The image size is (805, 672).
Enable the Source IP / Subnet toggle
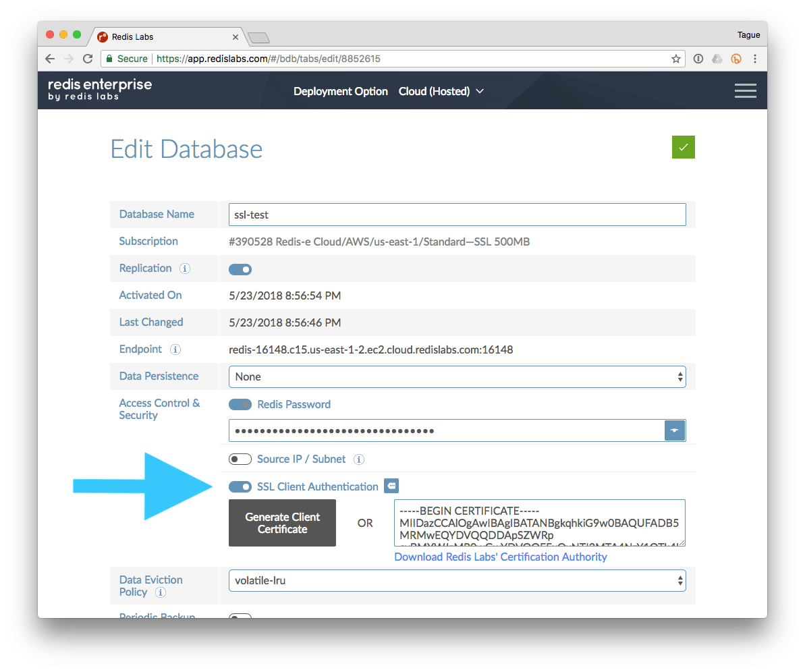(x=240, y=459)
